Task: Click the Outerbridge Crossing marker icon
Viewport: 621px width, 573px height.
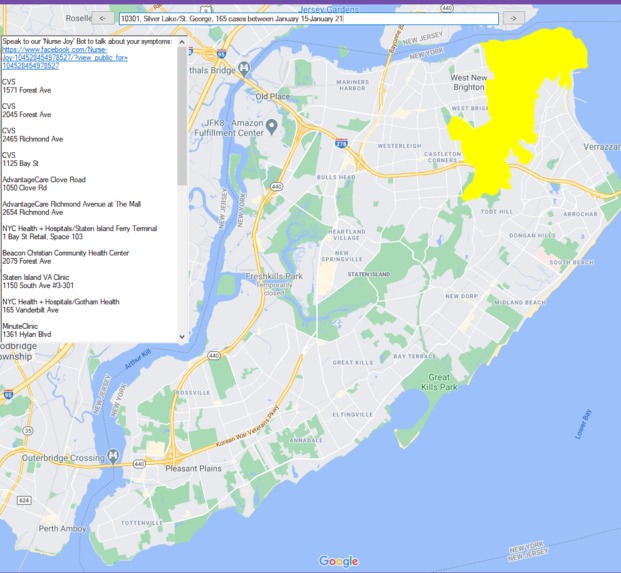Action: point(113,456)
